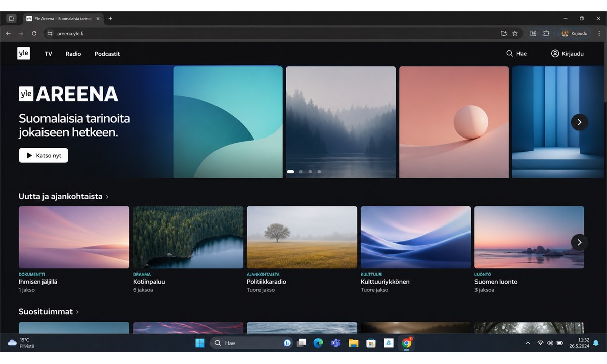Open the reading mode side panel icon

click(533, 33)
